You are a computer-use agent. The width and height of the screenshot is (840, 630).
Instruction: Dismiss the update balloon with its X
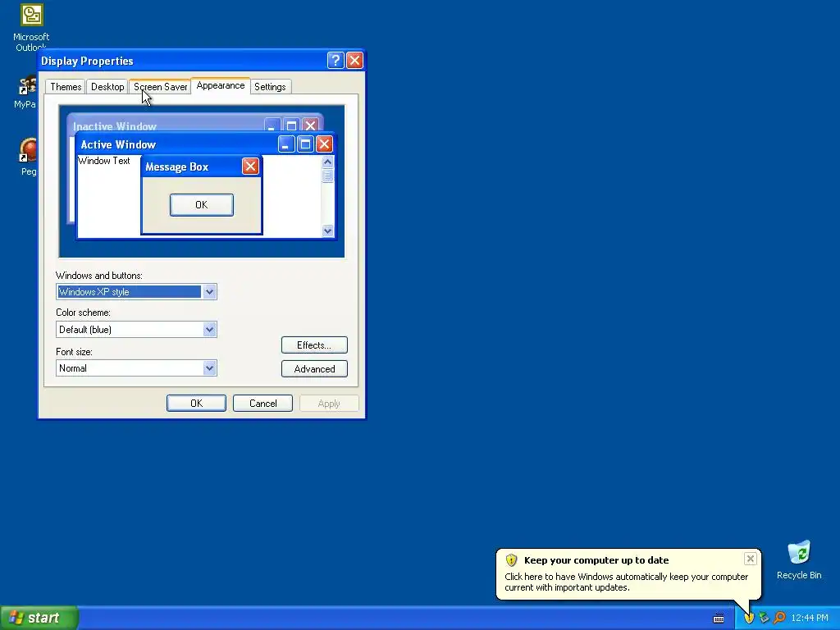click(x=750, y=559)
